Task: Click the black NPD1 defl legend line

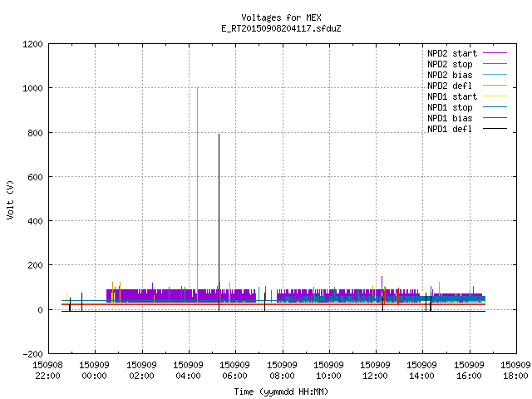Action: pos(495,129)
